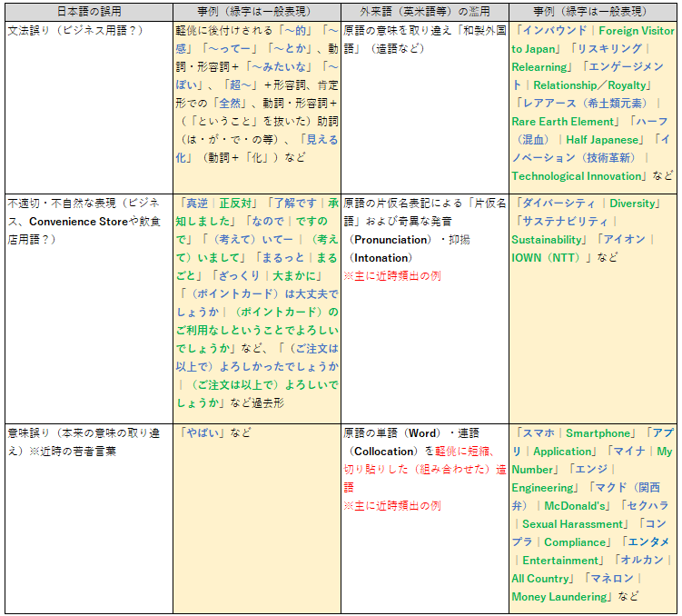Select the 文法誤り（ビジネス用語？） cell
The width and height of the screenshot is (682, 616).
88,105
